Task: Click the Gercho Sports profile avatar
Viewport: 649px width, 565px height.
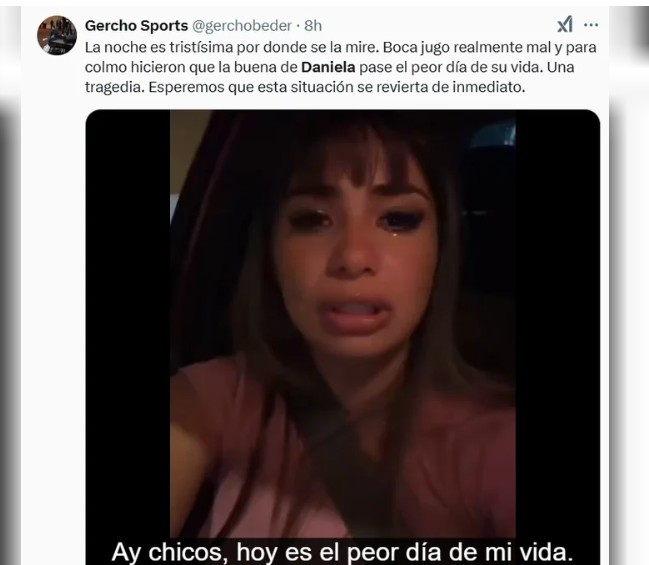Action: click(x=57, y=36)
